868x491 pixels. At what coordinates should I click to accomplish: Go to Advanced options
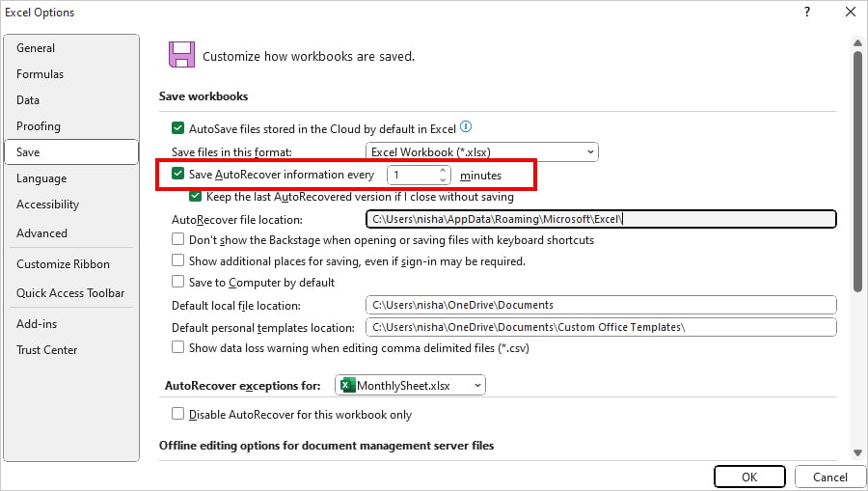pos(70,233)
